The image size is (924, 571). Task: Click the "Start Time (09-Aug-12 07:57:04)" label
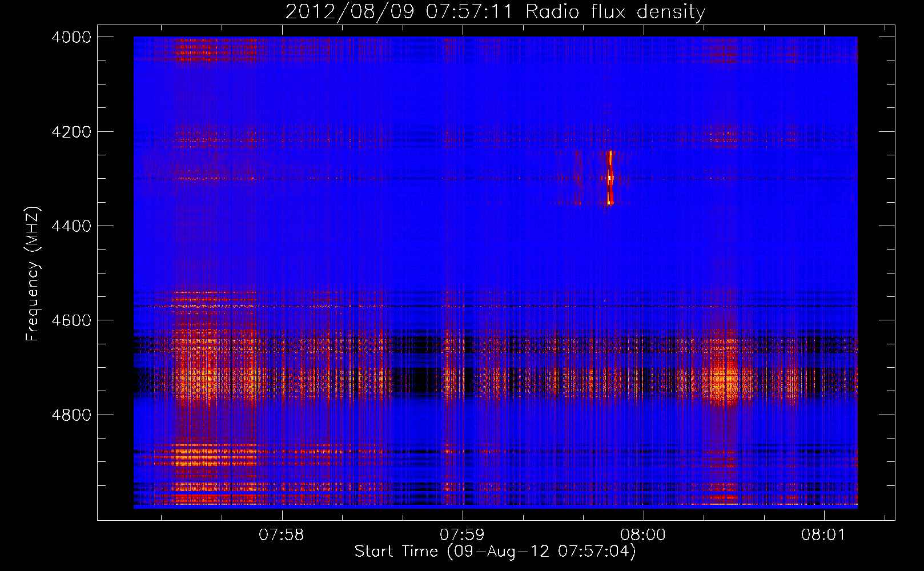pos(495,552)
